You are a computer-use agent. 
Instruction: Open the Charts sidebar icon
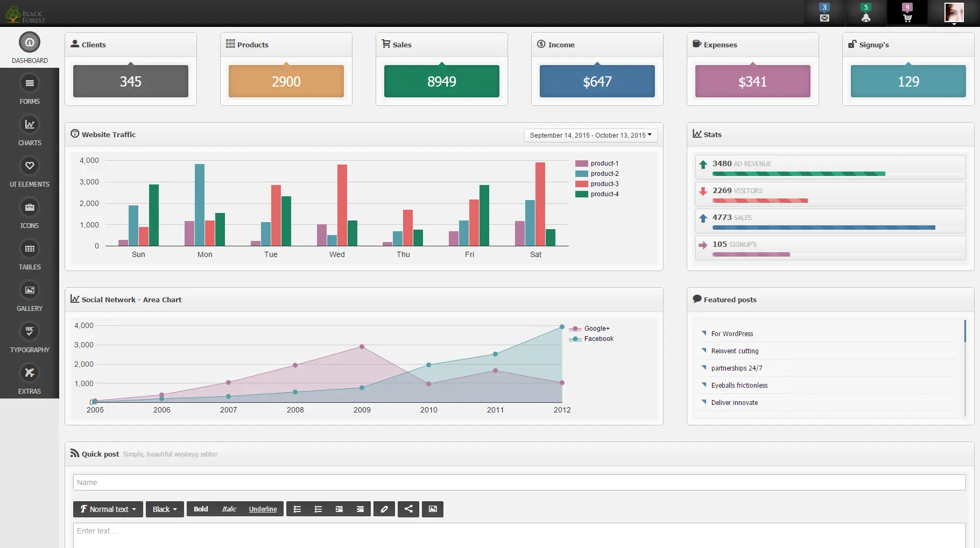point(30,125)
